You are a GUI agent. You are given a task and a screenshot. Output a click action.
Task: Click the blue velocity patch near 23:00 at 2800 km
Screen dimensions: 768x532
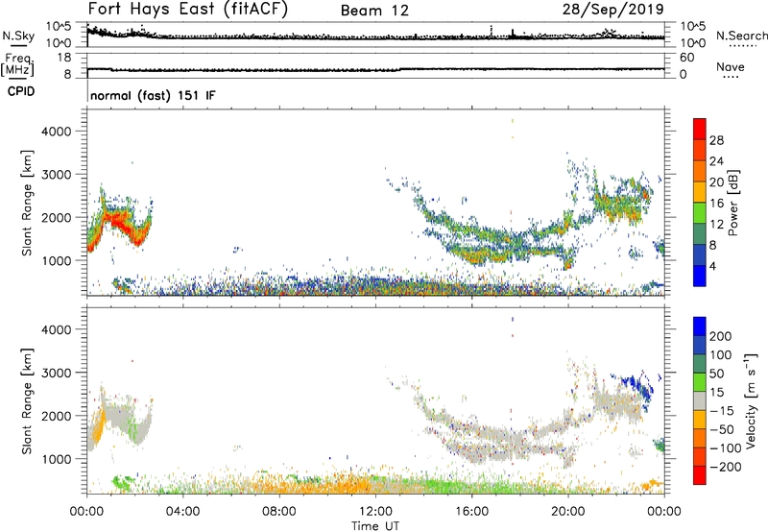(x=636, y=383)
